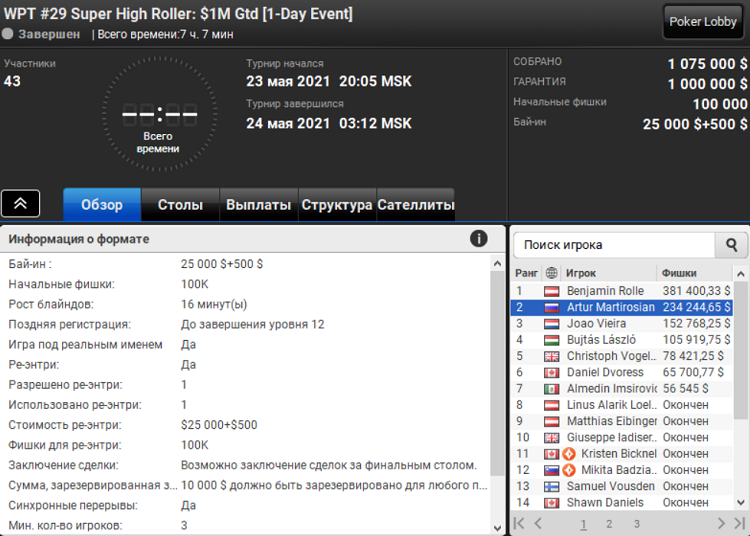Click the partypoker badge next to Kristen Bicknell
The width and height of the screenshot is (750, 536).
coord(571,454)
